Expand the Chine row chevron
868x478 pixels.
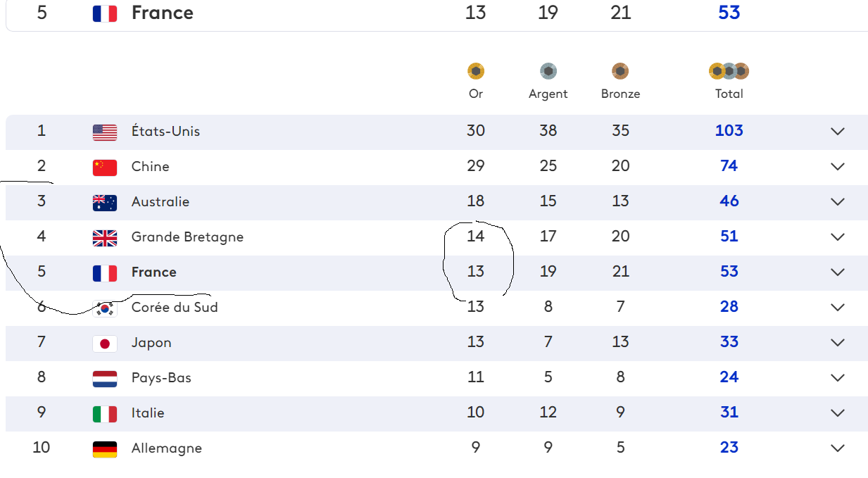pyautogui.click(x=837, y=166)
